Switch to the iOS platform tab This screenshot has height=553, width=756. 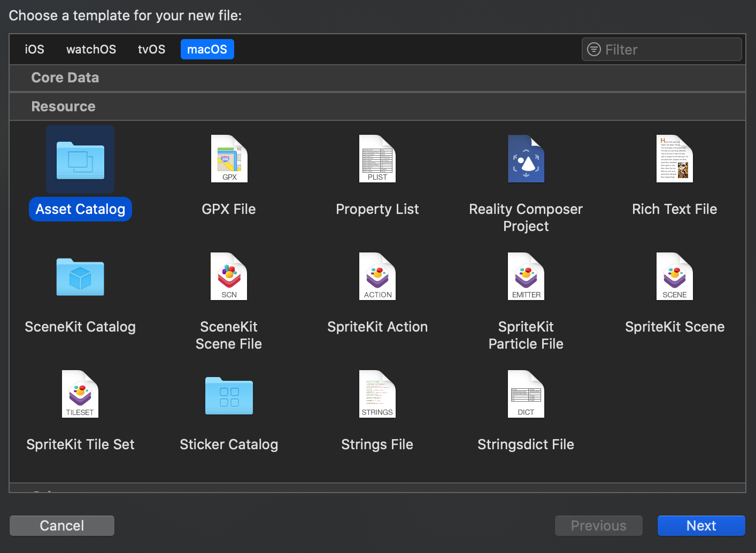(x=35, y=49)
